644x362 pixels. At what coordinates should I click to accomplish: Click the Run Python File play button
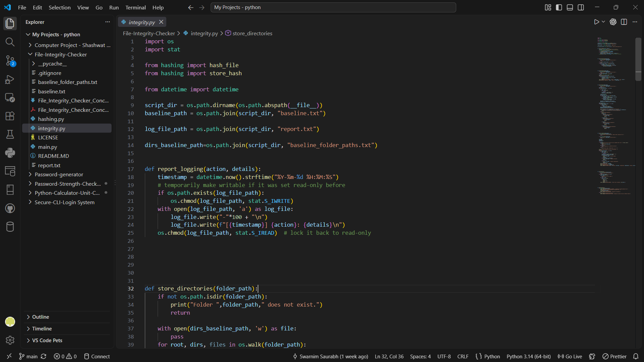click(x=596, y=22)
